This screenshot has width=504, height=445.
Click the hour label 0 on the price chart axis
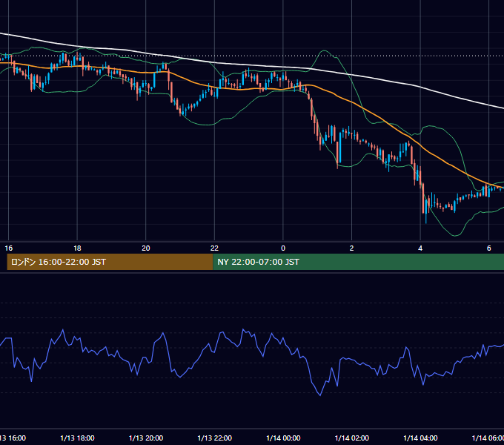coord(283,248)
